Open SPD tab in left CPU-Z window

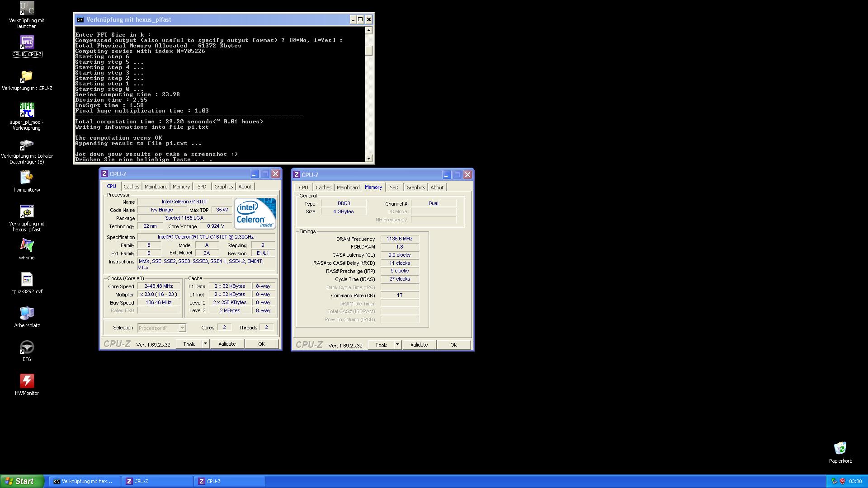coord(202,187)
